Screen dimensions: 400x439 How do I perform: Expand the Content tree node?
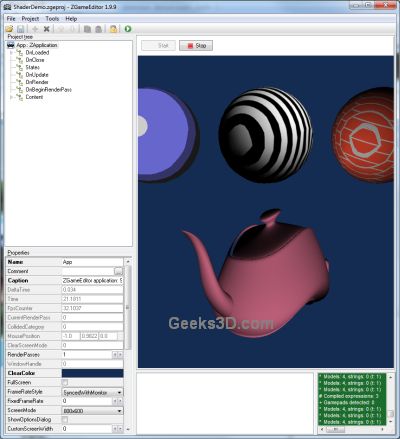tap(12, 97)
